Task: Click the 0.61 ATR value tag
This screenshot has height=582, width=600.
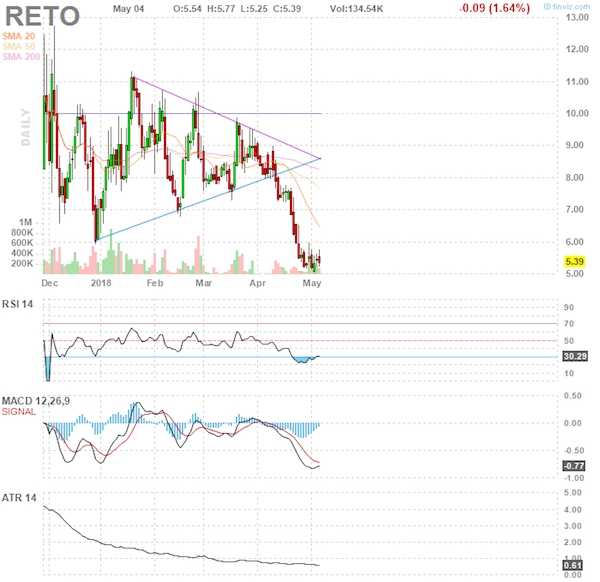Action: pyautogui.click(x=575, y=567)
